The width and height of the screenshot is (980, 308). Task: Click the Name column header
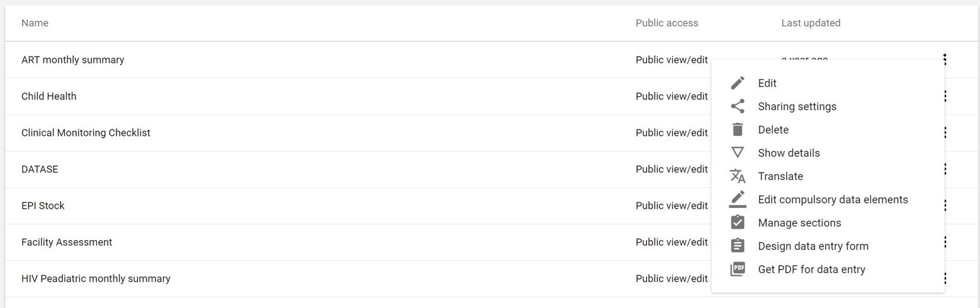click(x=35, y=23)
